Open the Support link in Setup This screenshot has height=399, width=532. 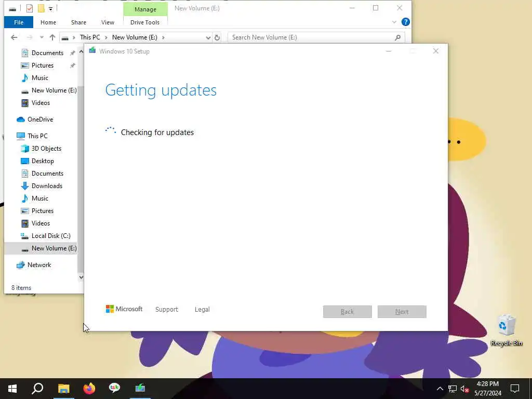point(167,310)
